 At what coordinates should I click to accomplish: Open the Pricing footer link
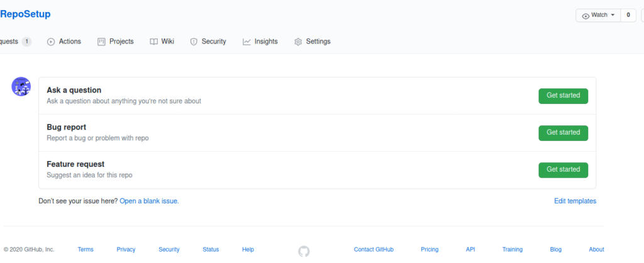[x=430, y=249]
